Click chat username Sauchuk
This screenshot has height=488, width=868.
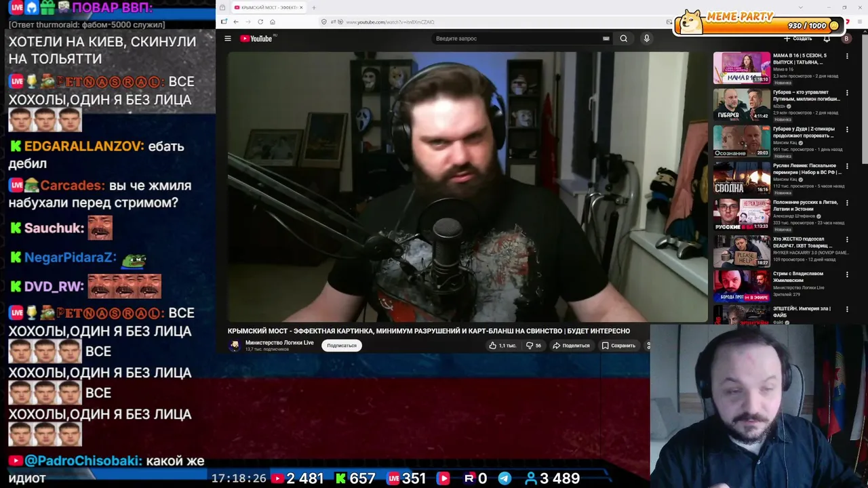tap(54, 228)
